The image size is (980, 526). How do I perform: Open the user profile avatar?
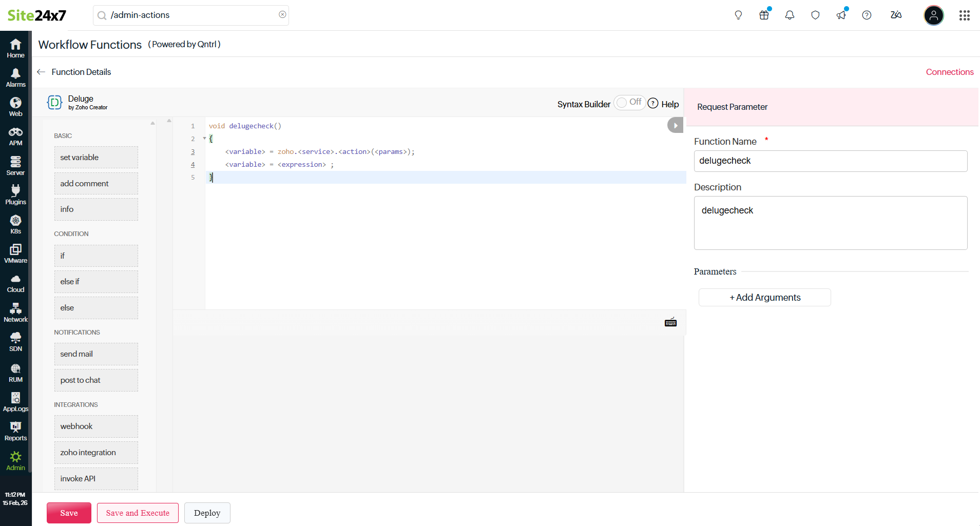click(933, 15)
